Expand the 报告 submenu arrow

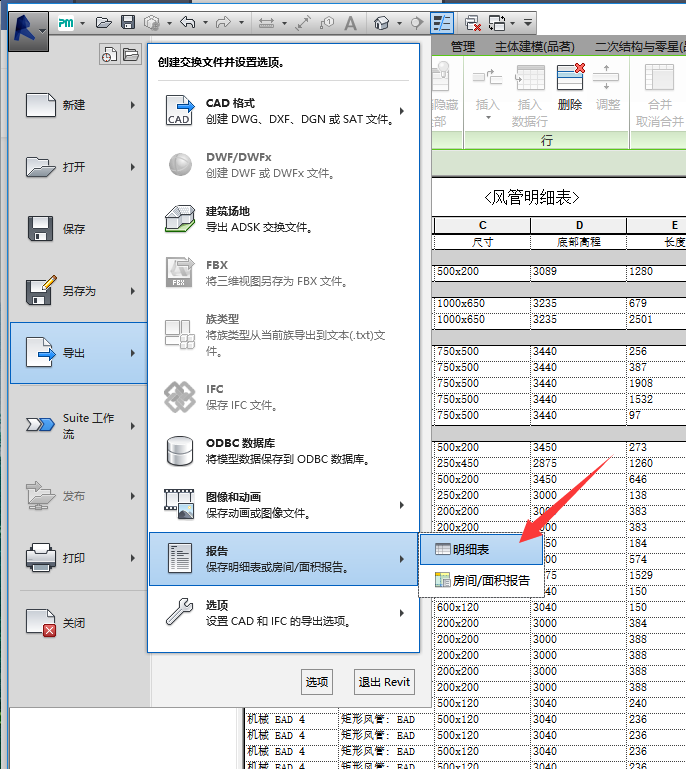pyautogui.click(x=402, y=559)
